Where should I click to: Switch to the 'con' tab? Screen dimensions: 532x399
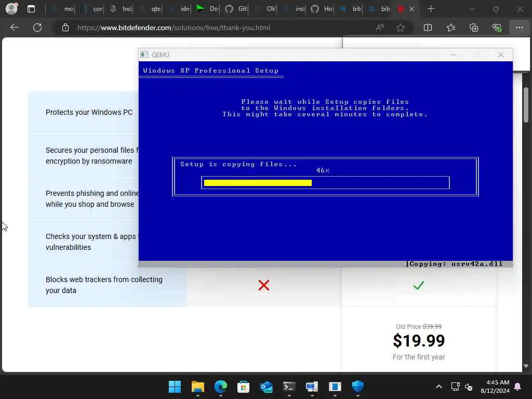tap(91, 9)
